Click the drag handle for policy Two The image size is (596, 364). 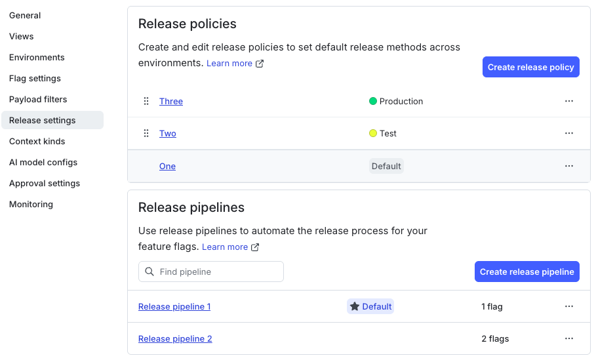146,133
